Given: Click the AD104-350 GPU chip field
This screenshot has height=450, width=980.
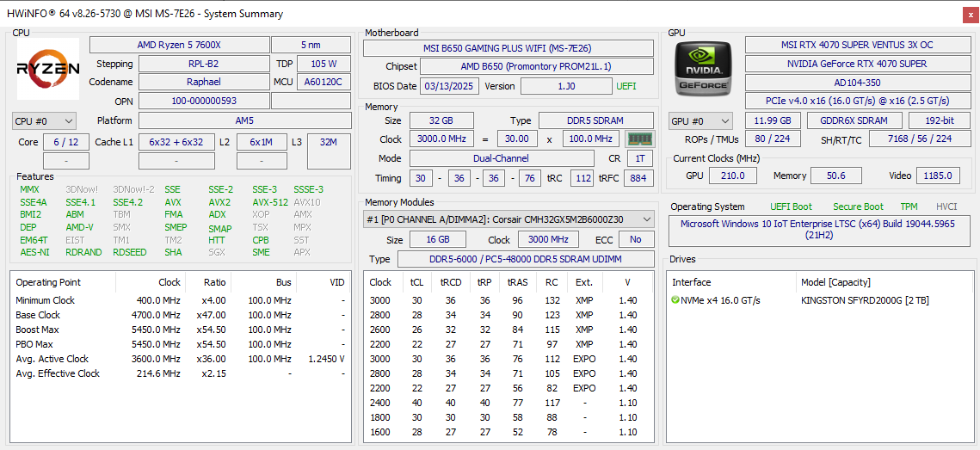Looking at the screenshot, I should (x=858, y=83).
